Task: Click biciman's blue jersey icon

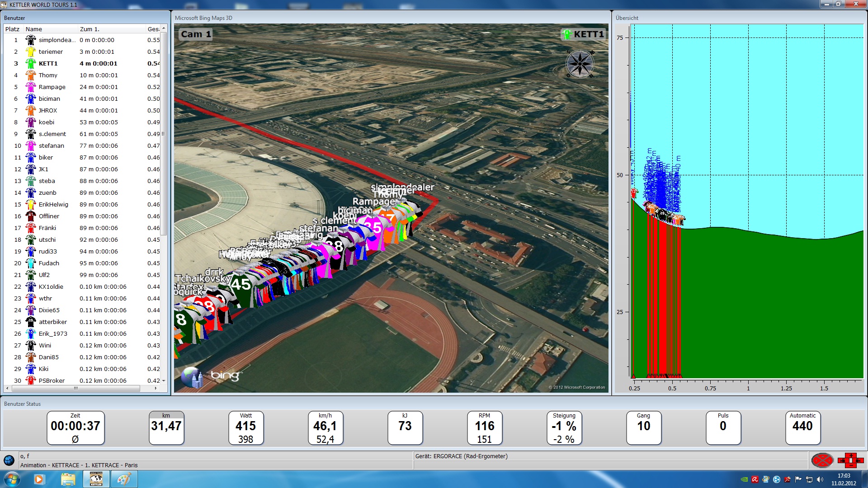Action: (31, 99)
